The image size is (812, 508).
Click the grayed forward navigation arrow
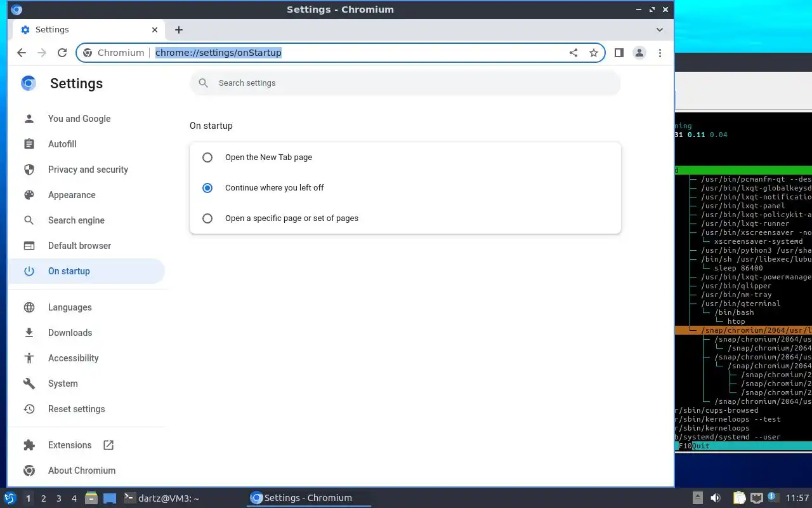42,53
